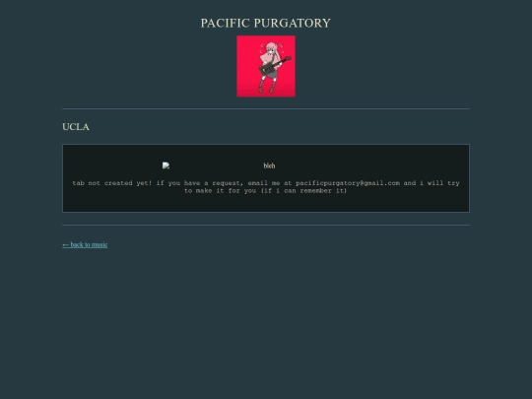
Task: Click the "bleh" alt text
Action: tap(269, 166)
